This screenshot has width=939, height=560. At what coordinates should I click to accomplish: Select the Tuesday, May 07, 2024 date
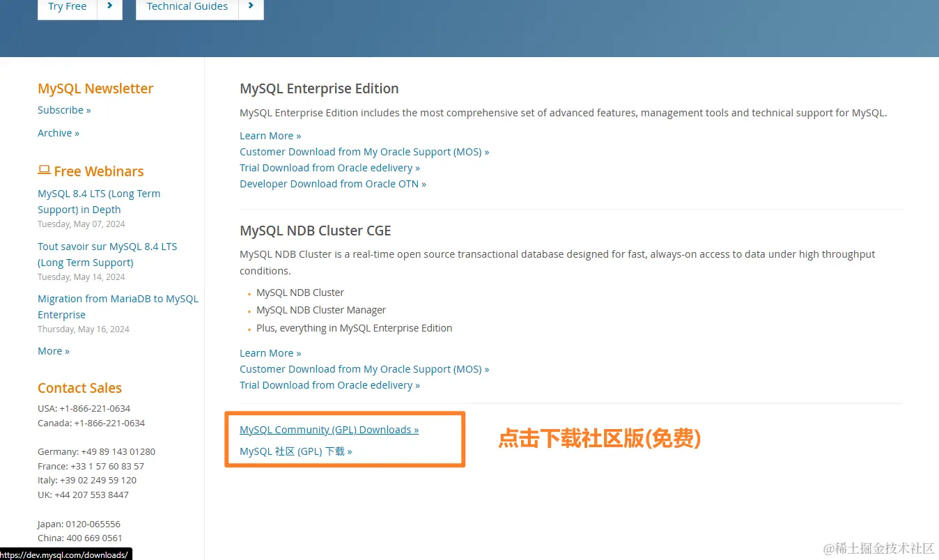point(82,224)
